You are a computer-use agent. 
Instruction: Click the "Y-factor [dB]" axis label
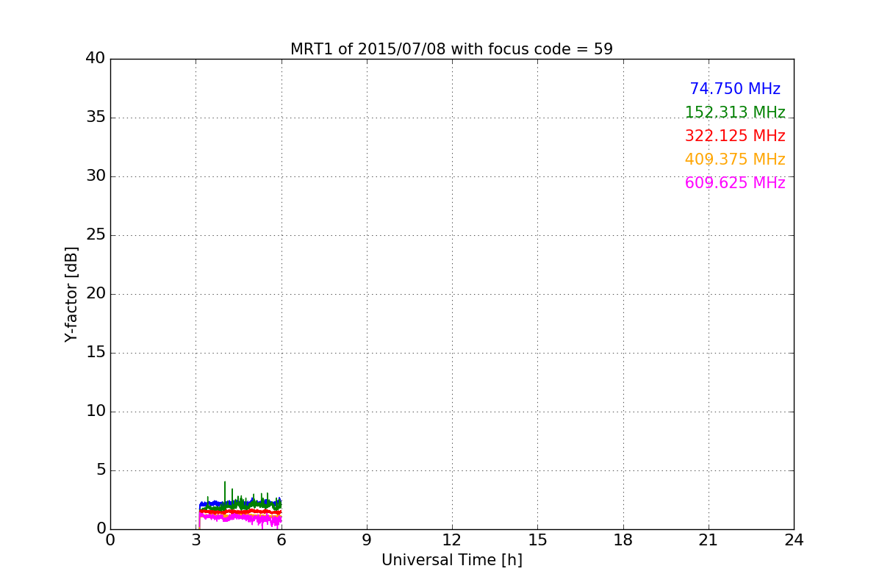[x=71, y=294]
